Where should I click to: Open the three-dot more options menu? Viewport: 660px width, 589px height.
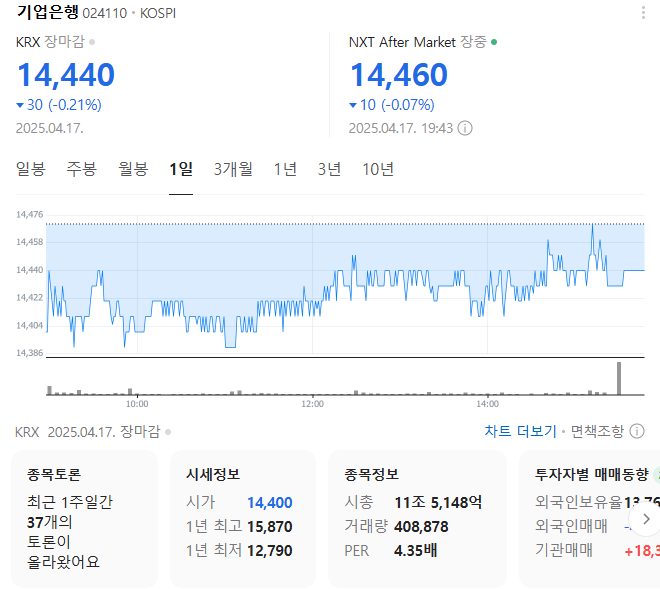coord(643,13)
